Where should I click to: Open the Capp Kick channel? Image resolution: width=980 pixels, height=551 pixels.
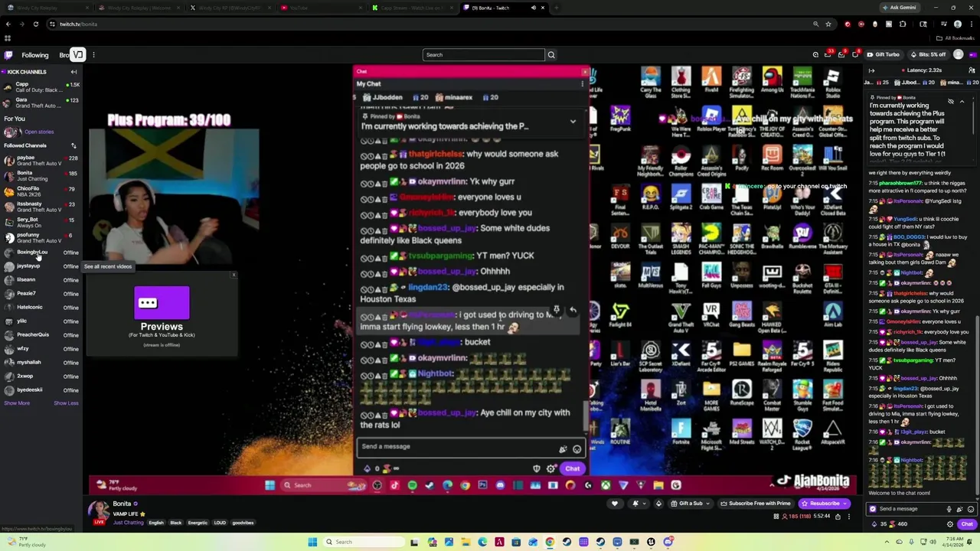(41, 86)
